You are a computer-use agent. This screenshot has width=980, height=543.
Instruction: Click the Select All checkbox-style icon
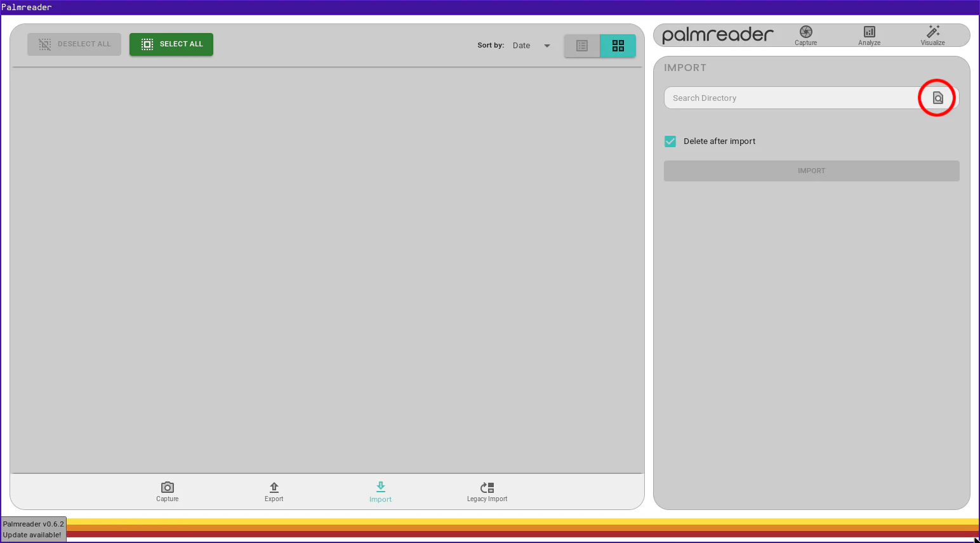147,44
